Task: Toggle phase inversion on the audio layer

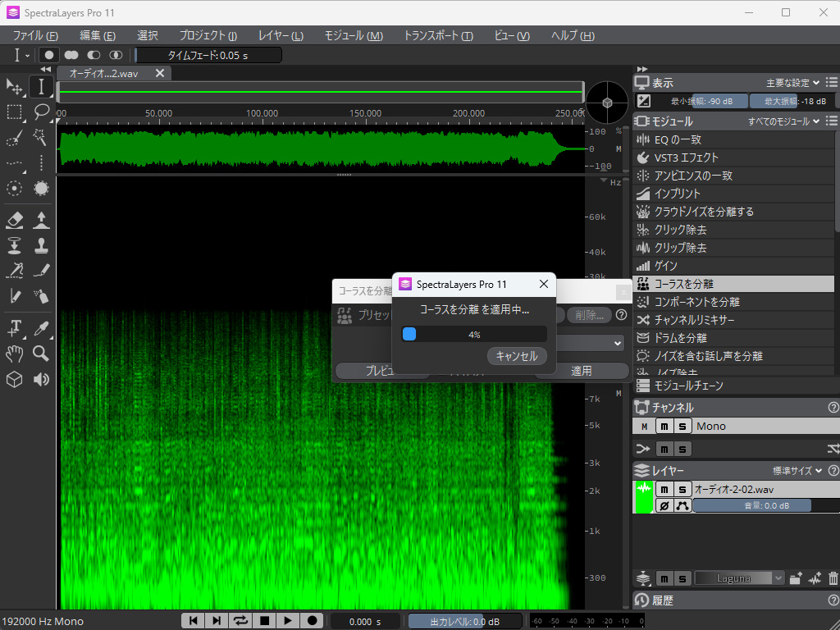Action: (664, 506)
